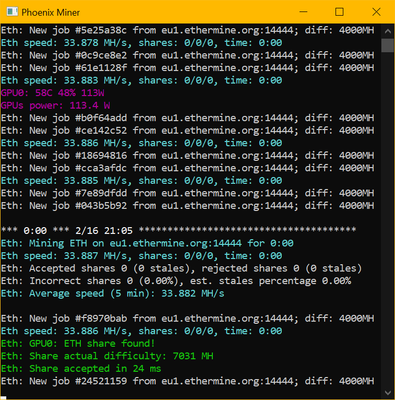
Task: Click the Phoenix Miner app icon
Action: (12, 12)
